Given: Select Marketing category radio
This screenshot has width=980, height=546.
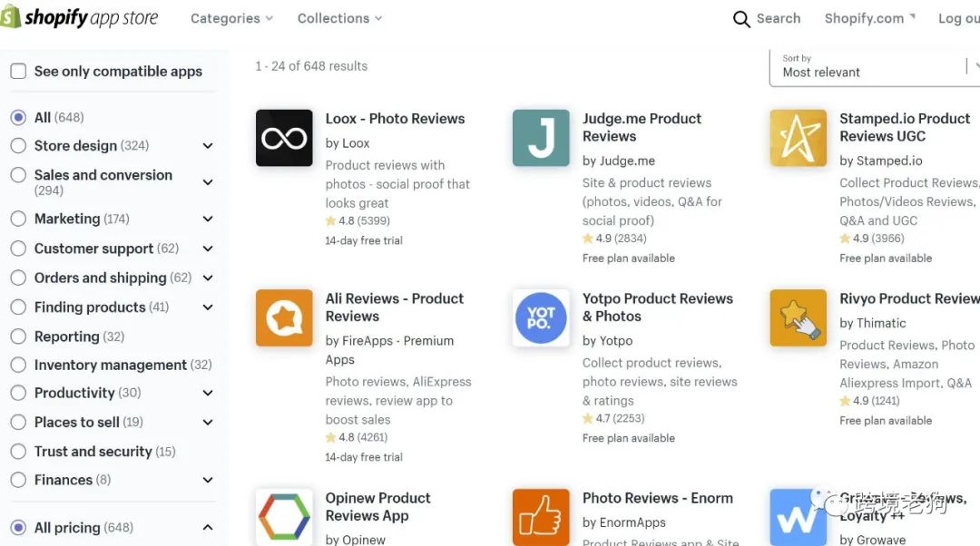Looking at the screenshot, I should [18, 219].
